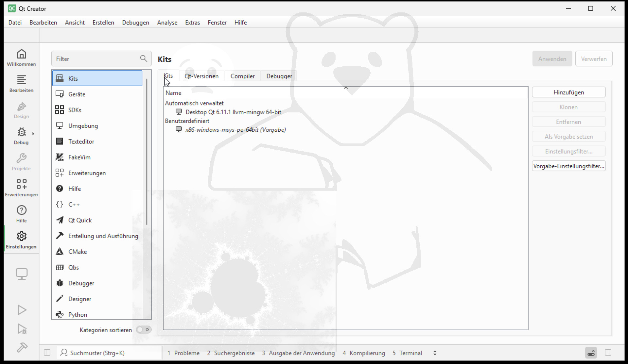Open Erweiterungen mode in left sidebar
This screenshot has height=364, width=628.
tap(22, 188)
